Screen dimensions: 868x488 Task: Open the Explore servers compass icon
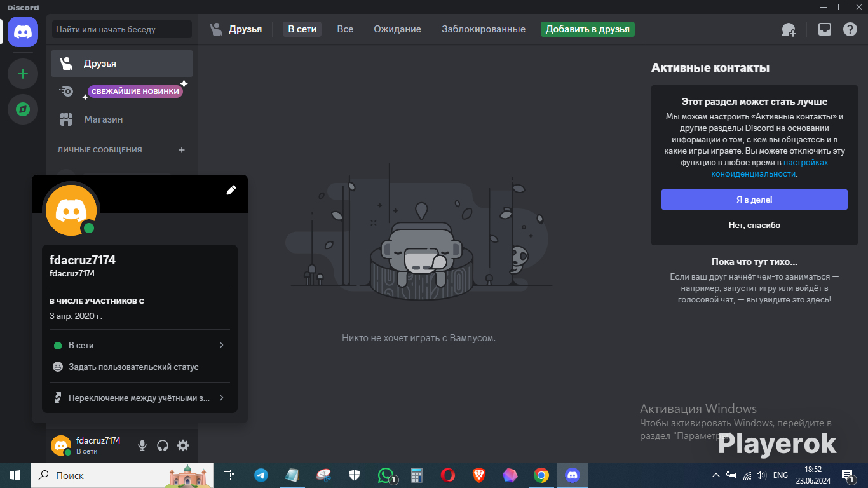tap(23, 109)
